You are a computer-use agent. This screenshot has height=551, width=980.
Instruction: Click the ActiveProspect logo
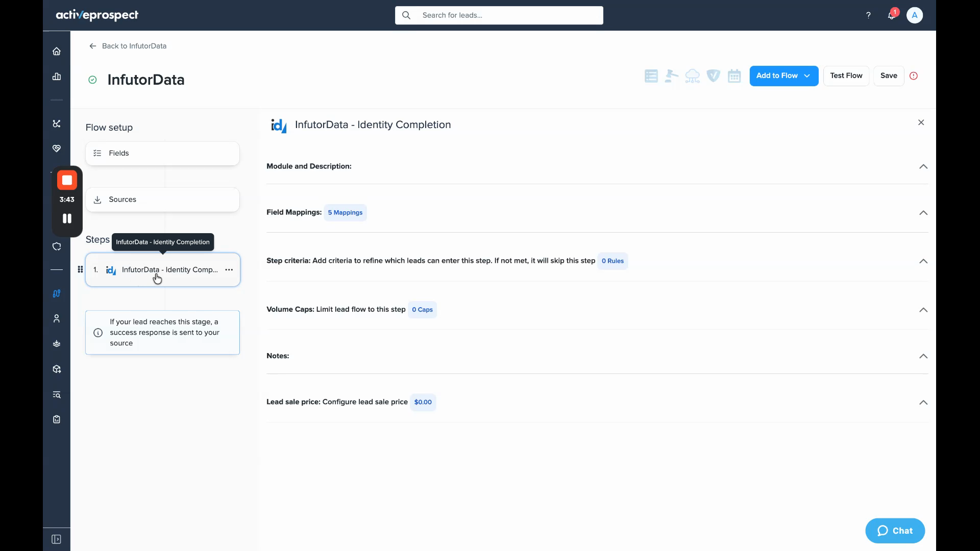pos(97,15)
